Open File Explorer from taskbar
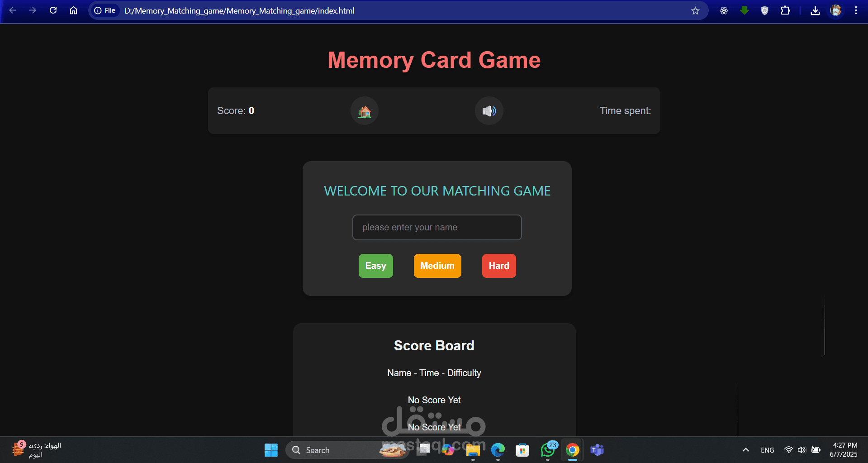Screen dimensions: 868x463 [x=473, y=450]
